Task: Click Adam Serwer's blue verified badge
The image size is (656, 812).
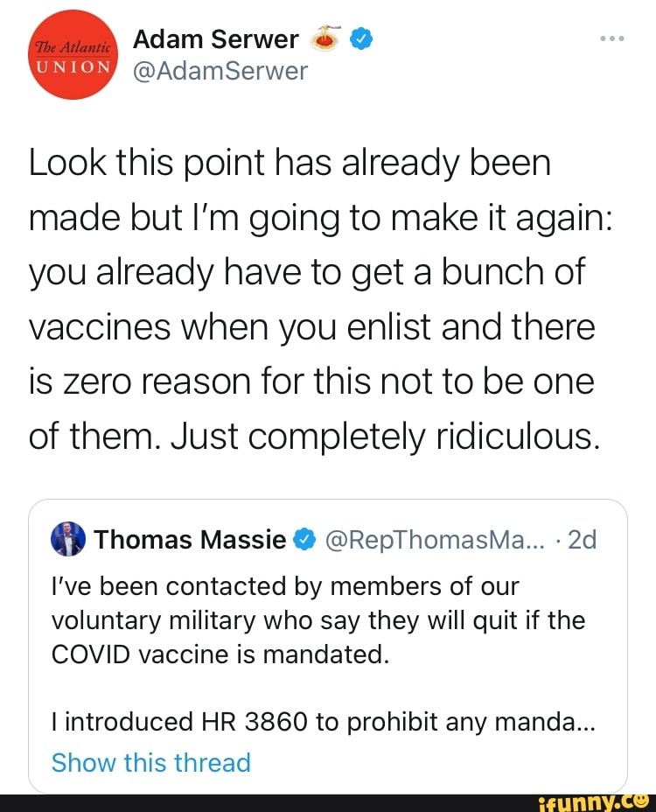Action: [362, 39]
